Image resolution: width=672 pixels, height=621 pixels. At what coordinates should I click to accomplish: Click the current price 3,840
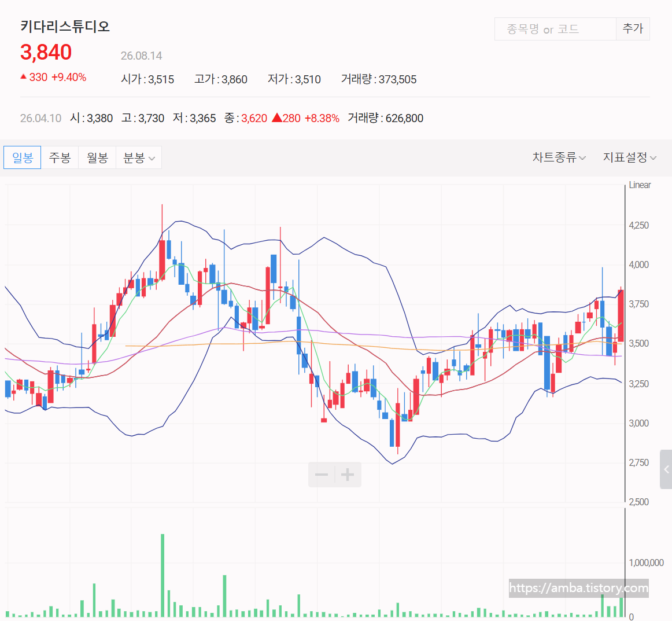coord(46,52)
